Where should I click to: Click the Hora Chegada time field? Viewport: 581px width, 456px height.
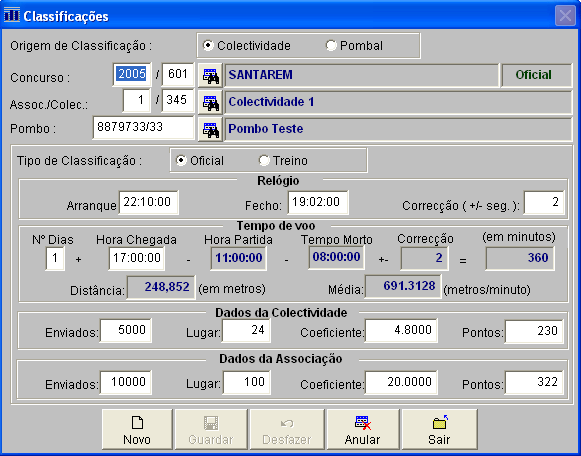[137, 258]
